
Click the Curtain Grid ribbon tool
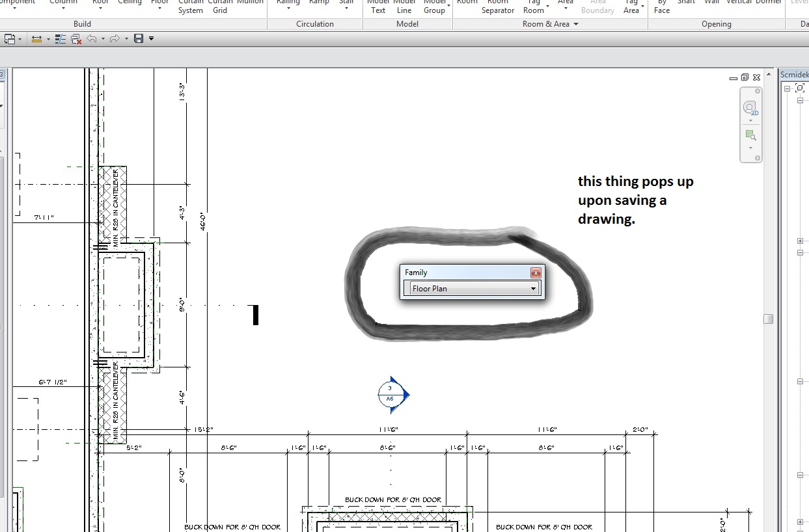pos(220,7)
